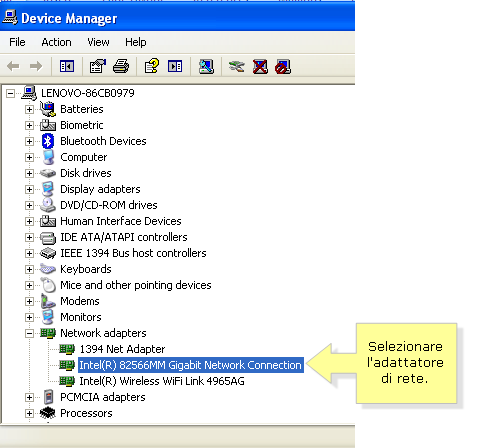Select the 1394 Net Adapter entry
Viewport: 490px width, 448px height.
[x=122, y=349]
